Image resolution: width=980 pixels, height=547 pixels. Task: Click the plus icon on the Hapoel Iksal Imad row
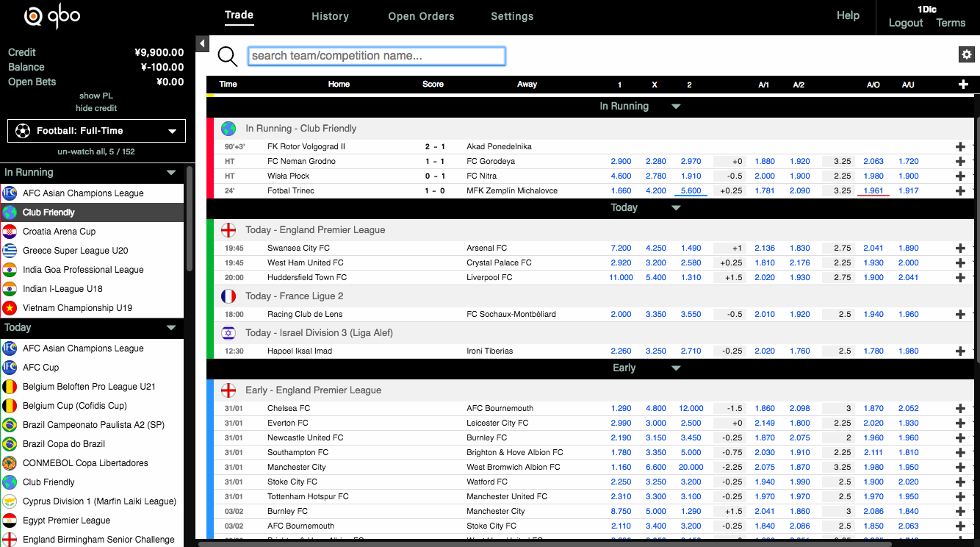[x=960, y=351]
